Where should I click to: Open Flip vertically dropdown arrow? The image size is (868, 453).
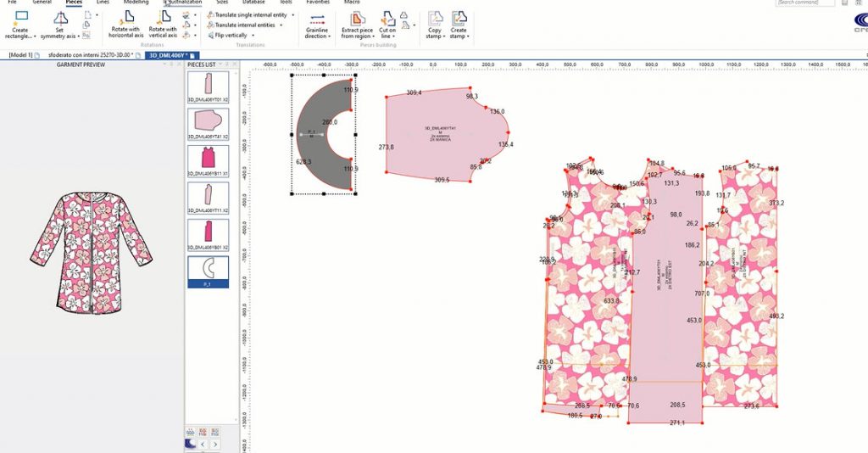click(253, 36)
